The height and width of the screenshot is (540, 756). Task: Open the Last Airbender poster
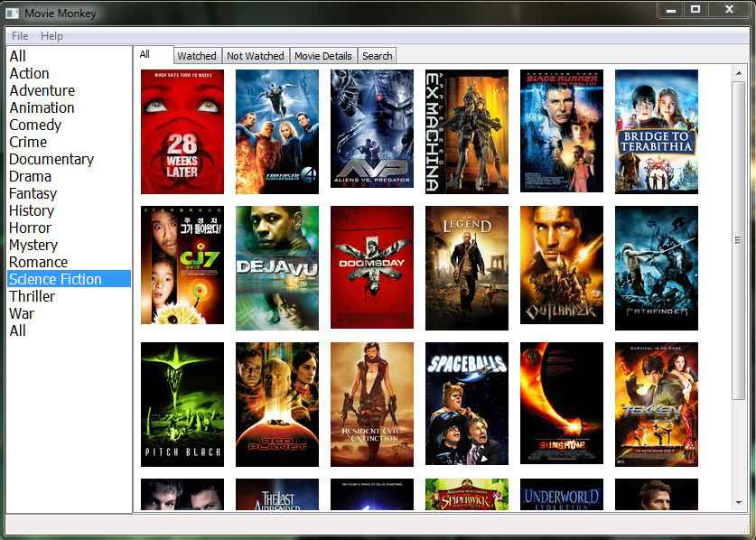click(277, 494)
